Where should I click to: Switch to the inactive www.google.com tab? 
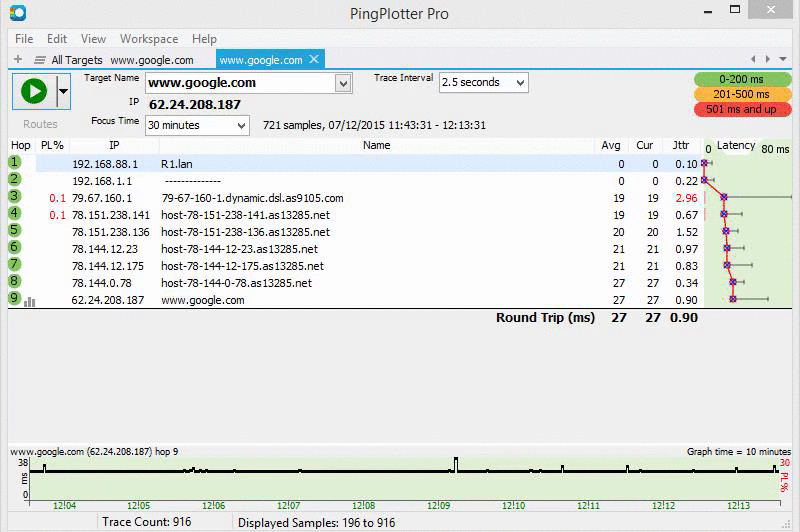[x=152, y=60]
